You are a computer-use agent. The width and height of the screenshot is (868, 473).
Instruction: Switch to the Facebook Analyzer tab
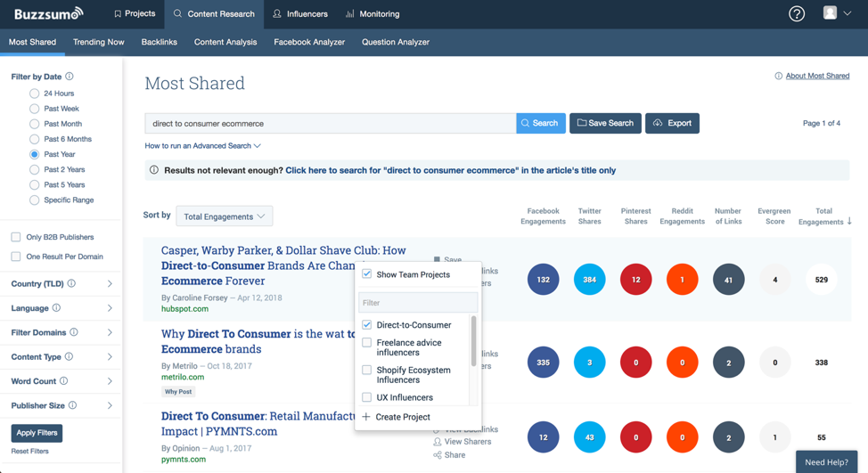[309, 42]
